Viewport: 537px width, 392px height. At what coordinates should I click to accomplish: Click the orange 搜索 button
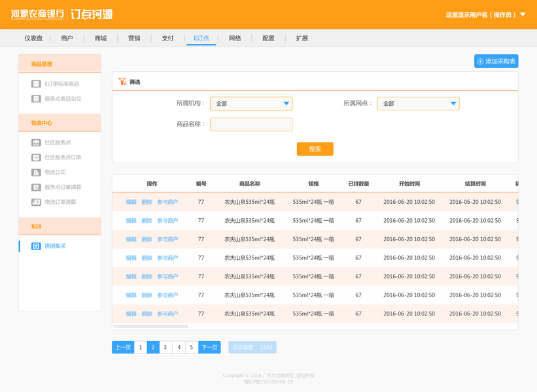[315, 149]
